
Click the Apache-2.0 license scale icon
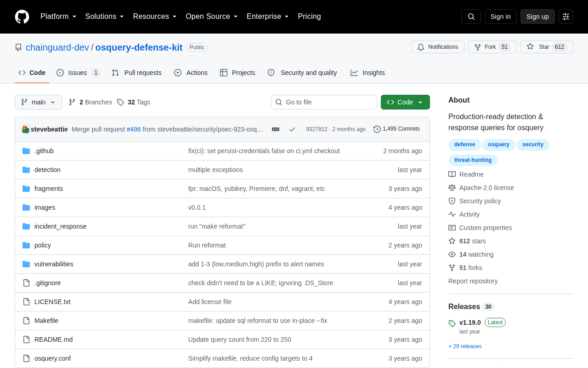coord(452,188)
